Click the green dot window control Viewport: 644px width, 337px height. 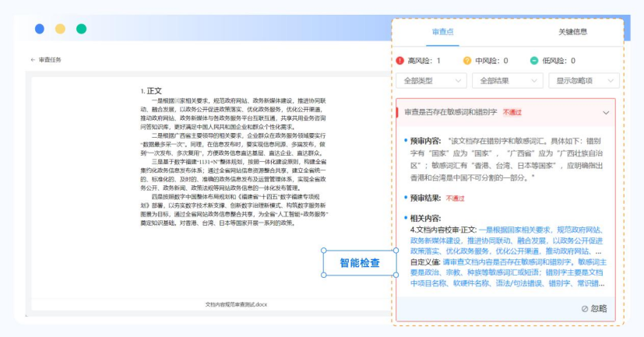[x=81, y=29]
